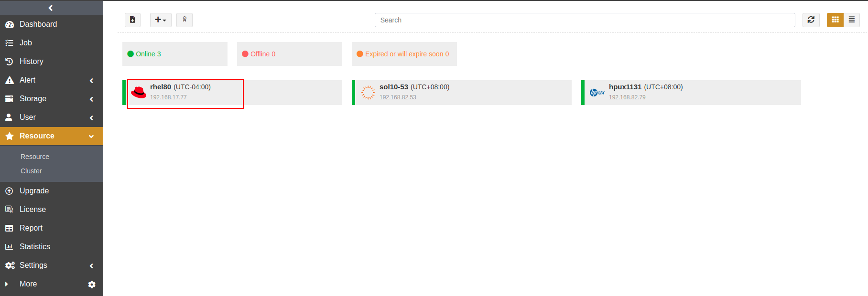Image resolution: width=868 pixels, height=296 pixels.
Task: Click the Solaris sun logo on sol10-53
Action: pyautogui.click(x=368, y=92)
